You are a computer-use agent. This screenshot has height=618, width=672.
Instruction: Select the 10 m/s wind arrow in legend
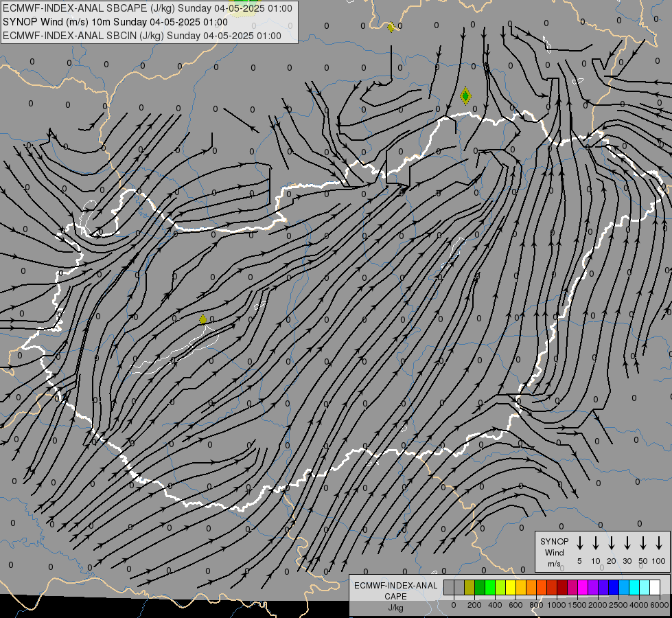[x=595, y=543]
